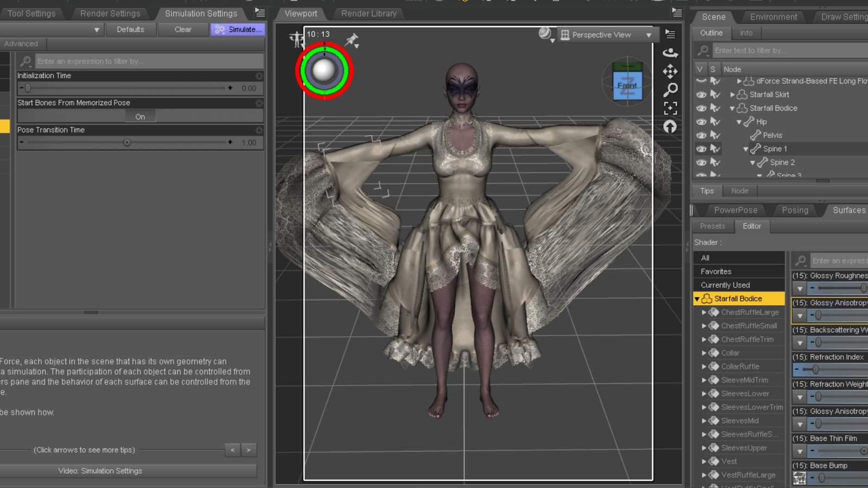Screen dimensions: 868x488
Task: Click the viewport zoom magnifier icon
Action: click(670, 89)
